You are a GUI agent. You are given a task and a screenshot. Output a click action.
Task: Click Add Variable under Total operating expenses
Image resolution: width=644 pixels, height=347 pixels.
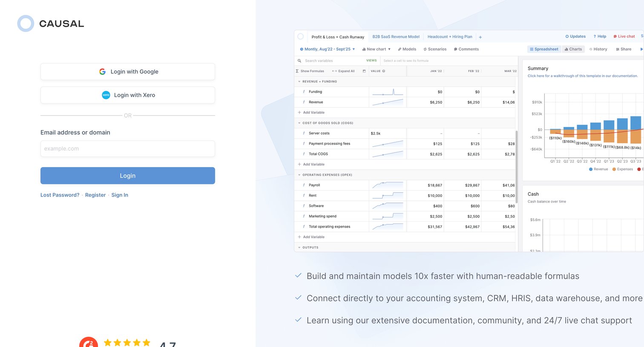coord(311,237)
